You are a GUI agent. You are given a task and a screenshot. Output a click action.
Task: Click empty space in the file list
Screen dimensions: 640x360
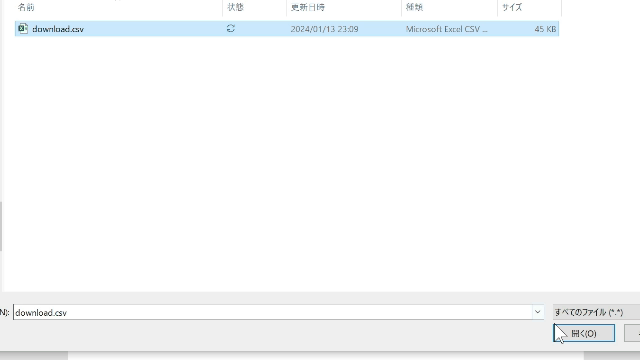[x=286, y=163]
